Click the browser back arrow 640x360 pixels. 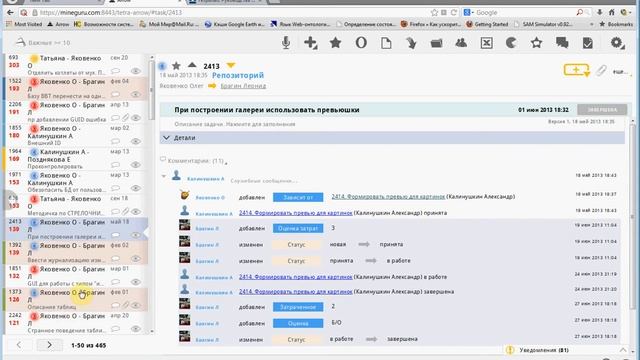[10, 13]
